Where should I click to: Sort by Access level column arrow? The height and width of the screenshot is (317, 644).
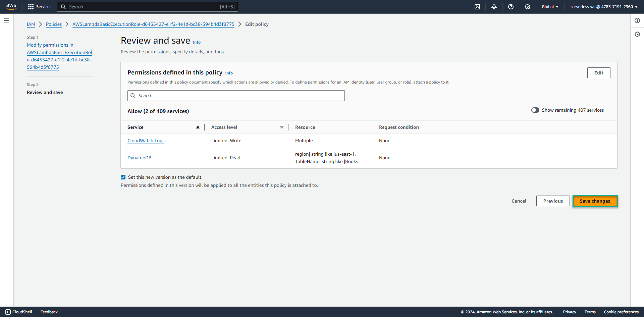282,127
